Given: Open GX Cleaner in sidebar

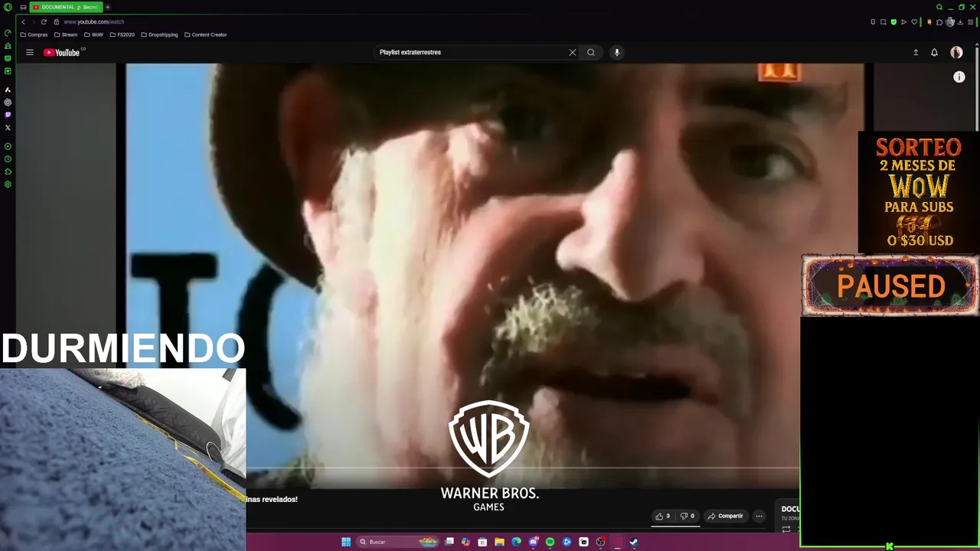Looking at the screenshot, I should (8, 46).
